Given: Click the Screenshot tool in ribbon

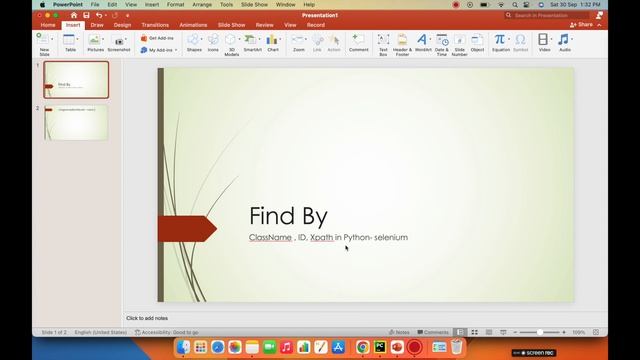Looking at the screenshot, I should pyautogui.click(x=119, y=43).
